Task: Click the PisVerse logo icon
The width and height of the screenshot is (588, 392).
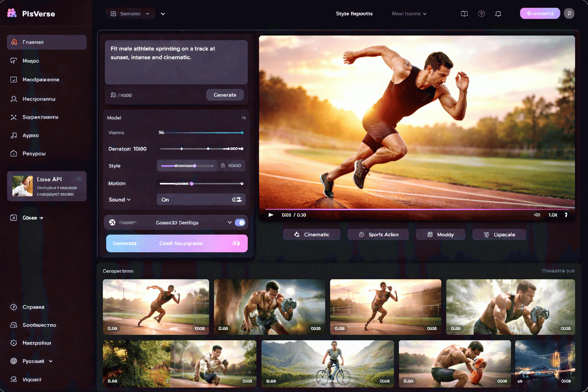Action: tap(12, 13)
